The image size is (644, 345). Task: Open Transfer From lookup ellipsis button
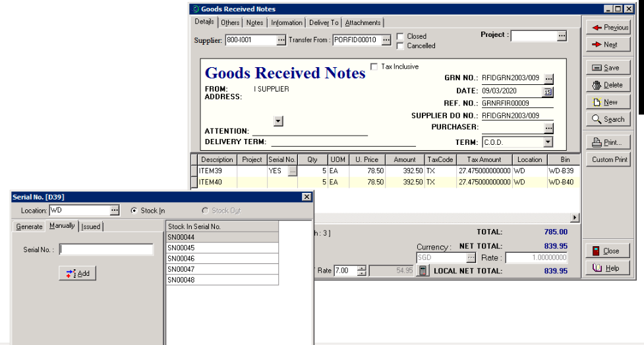pyautogui.click(x=386, y=40)
